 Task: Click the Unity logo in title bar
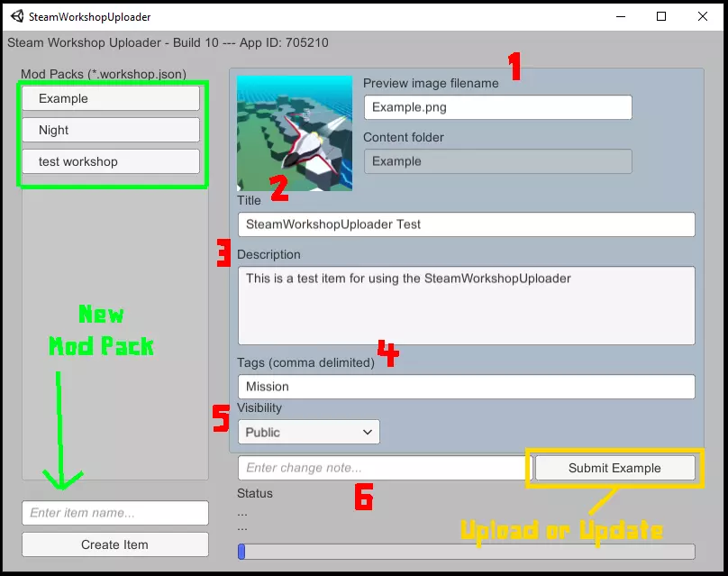coord(17,16)
